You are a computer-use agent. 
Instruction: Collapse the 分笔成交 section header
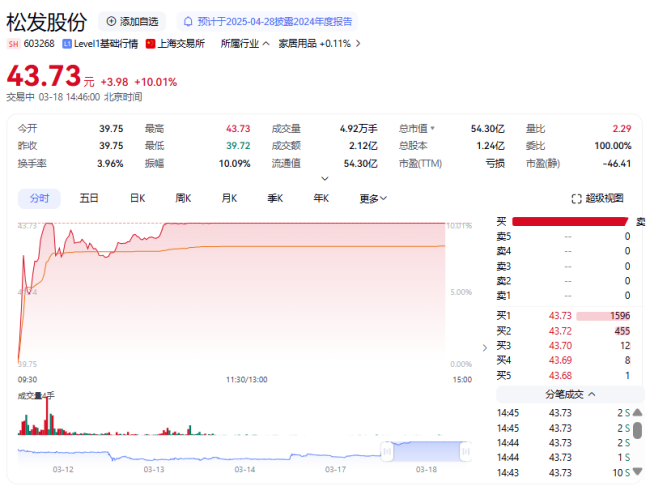pyautogui.click(x=570, y=394)
